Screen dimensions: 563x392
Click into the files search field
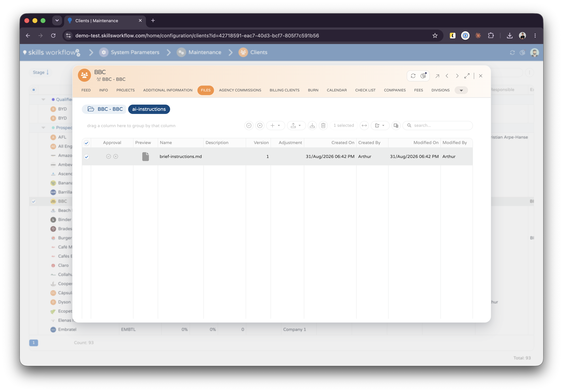[x=438, y=125]
